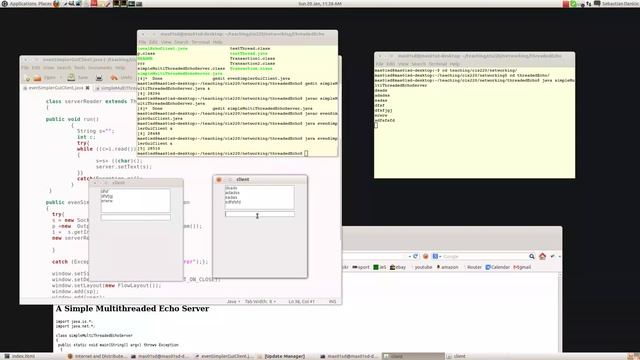Click the clock showing Sun 20 Jan

(320, 4)
